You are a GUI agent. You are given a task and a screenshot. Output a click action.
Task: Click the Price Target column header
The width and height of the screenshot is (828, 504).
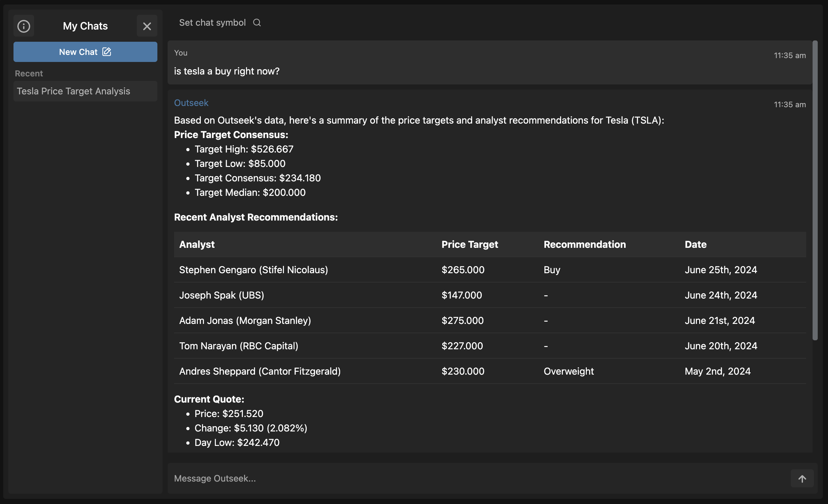point(470,244)
